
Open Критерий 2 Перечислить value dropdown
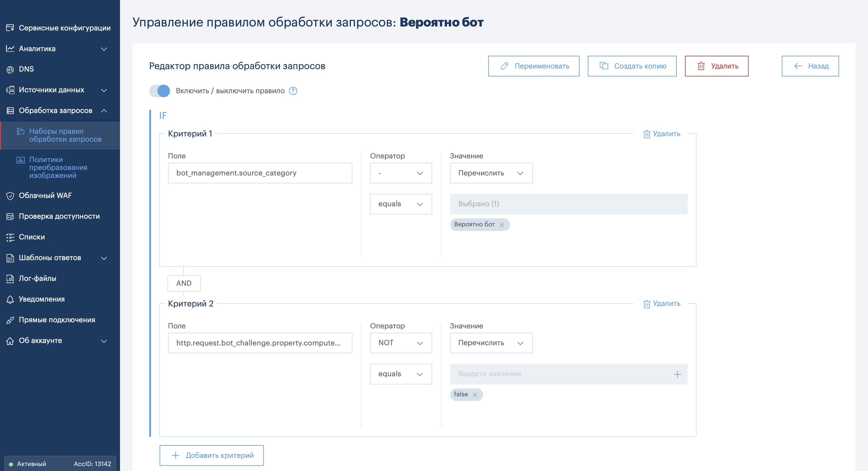(x=491, y=343)
